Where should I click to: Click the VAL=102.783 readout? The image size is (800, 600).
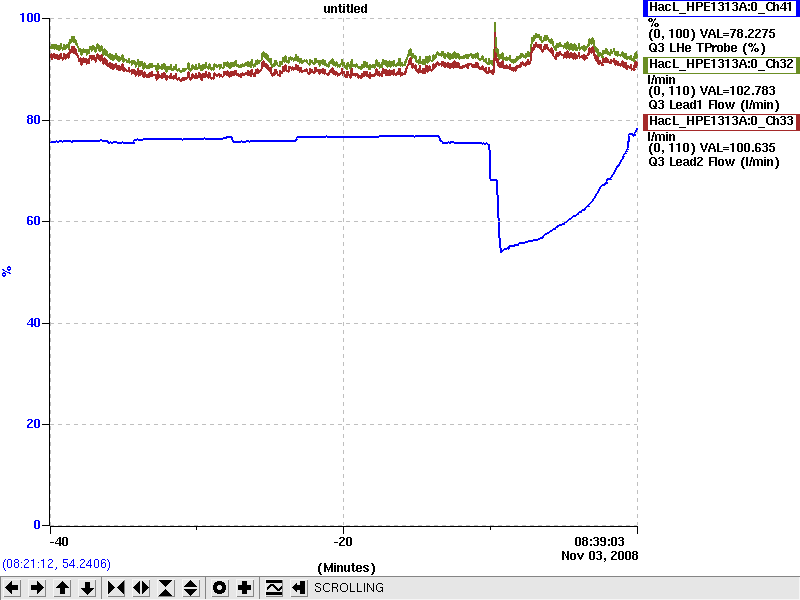(x=738, y=91)
